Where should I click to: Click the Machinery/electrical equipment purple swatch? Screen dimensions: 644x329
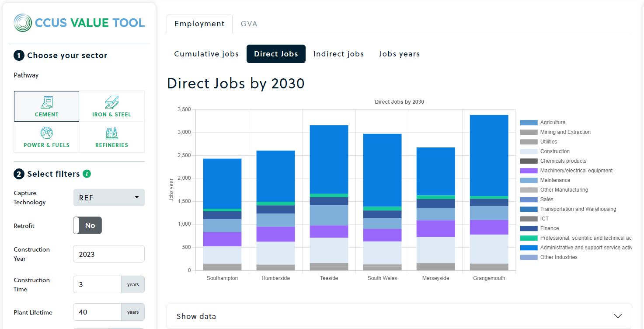tap(529, 171)
